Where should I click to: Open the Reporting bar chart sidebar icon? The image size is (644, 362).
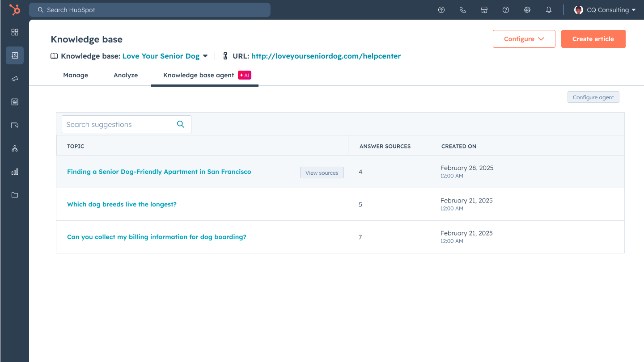click(x=15, y=172)
